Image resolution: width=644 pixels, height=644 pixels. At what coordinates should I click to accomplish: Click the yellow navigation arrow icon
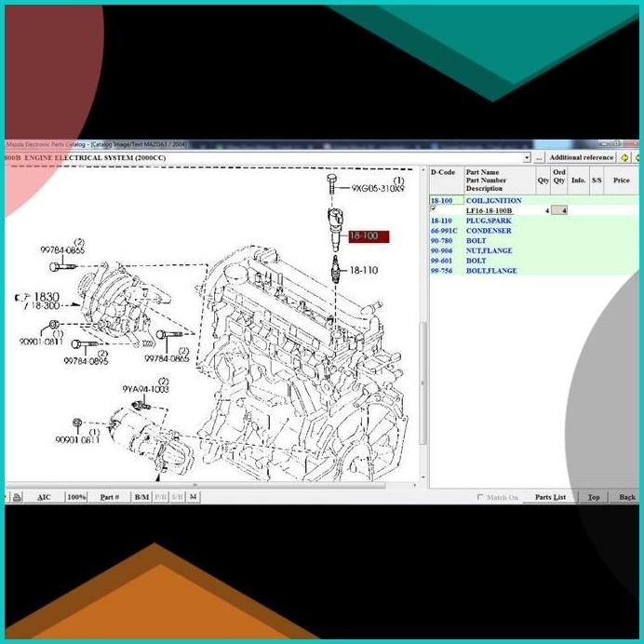click(624, 157)
